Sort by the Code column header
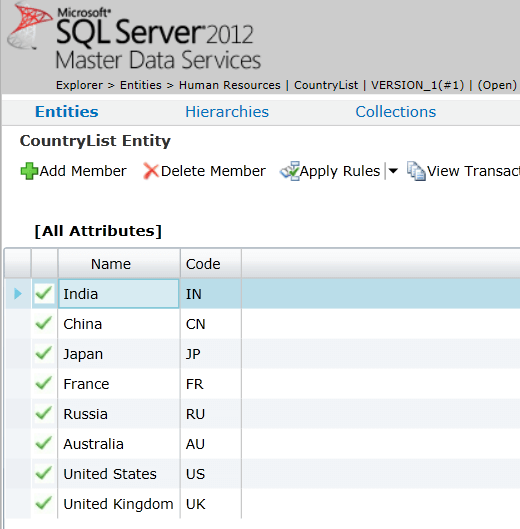 pyautogui.click(x=211, y=264)
